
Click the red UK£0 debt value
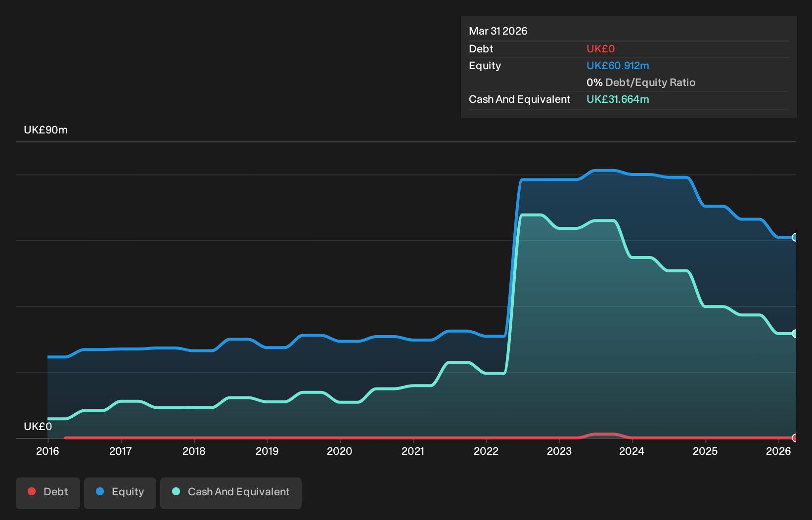(600, 49)
